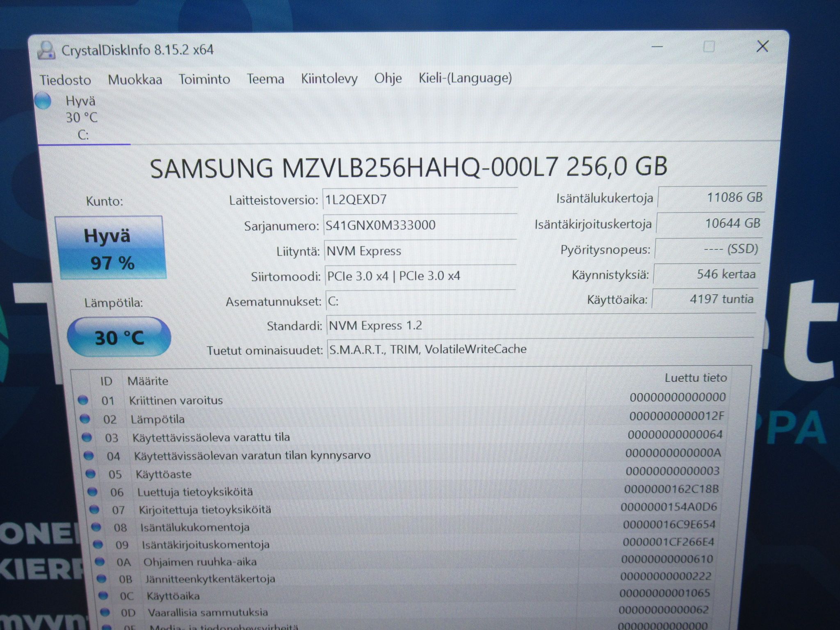Click the ID column header
Screen dimensions: 840x630
tap(106, 381)
